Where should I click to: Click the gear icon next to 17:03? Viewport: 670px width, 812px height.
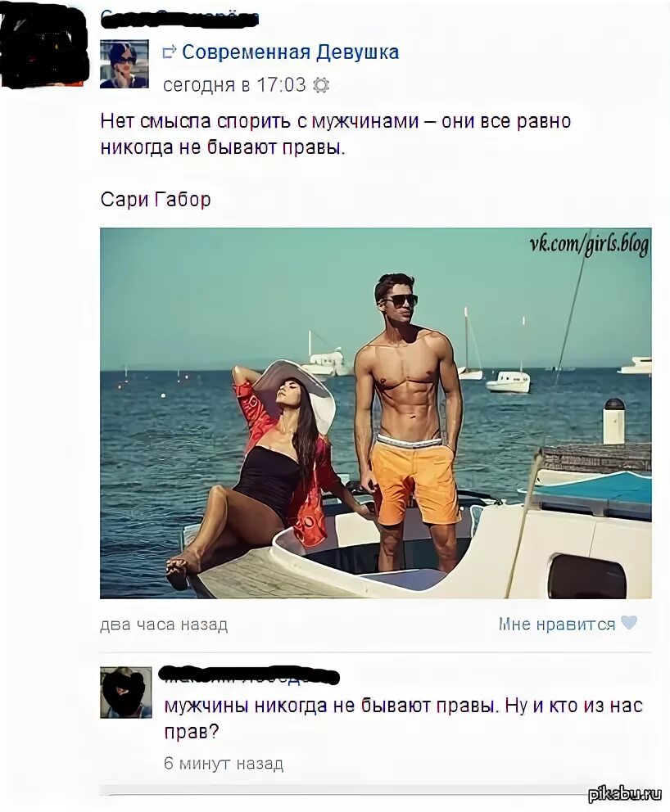pyautogui.click(x=321, y=85)
